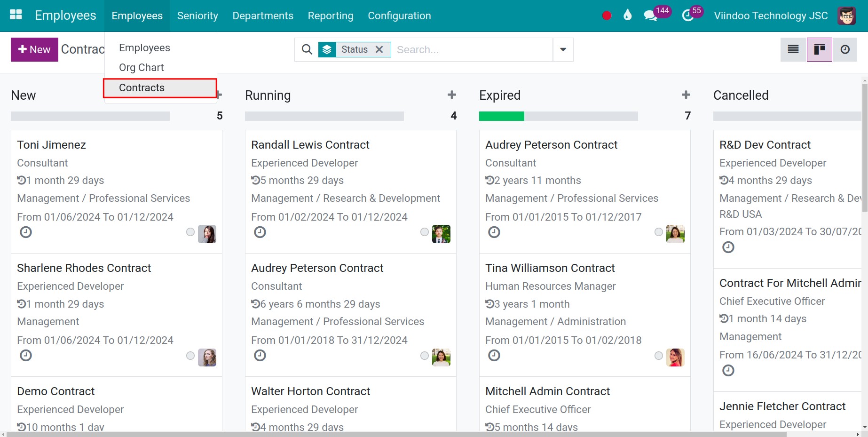
Task: Select Employees from the dropdown list
Action: coord(160,48)
